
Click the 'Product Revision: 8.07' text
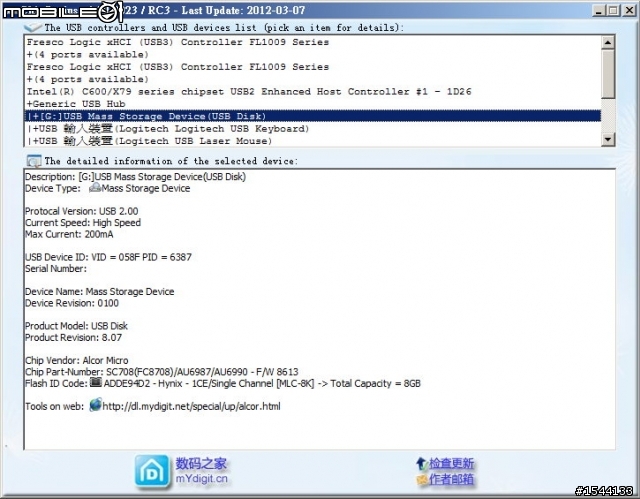tap(73, 337)
